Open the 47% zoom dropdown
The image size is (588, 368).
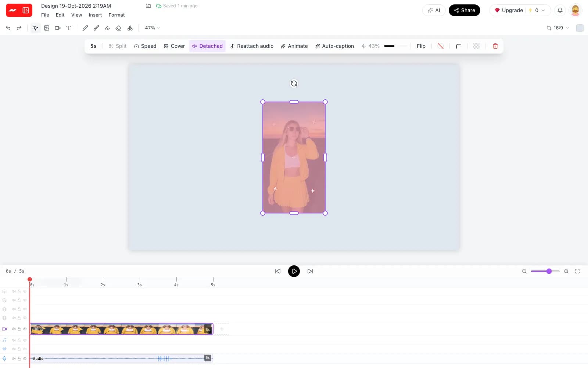click(153, 28)
